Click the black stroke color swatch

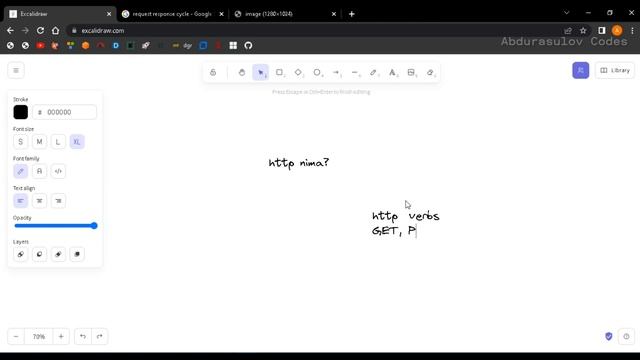[x=20, y=112]
